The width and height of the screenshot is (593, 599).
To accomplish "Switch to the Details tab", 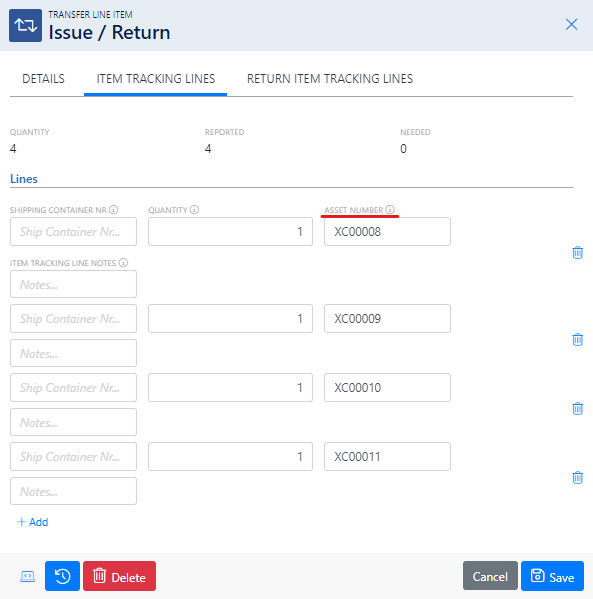I will pyautogui.click(x=43, y=79).
